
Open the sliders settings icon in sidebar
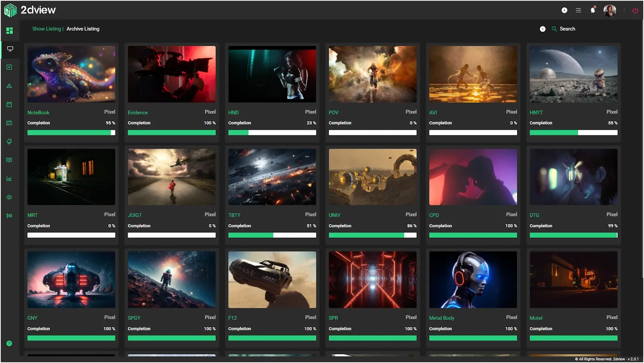[9, 216]
